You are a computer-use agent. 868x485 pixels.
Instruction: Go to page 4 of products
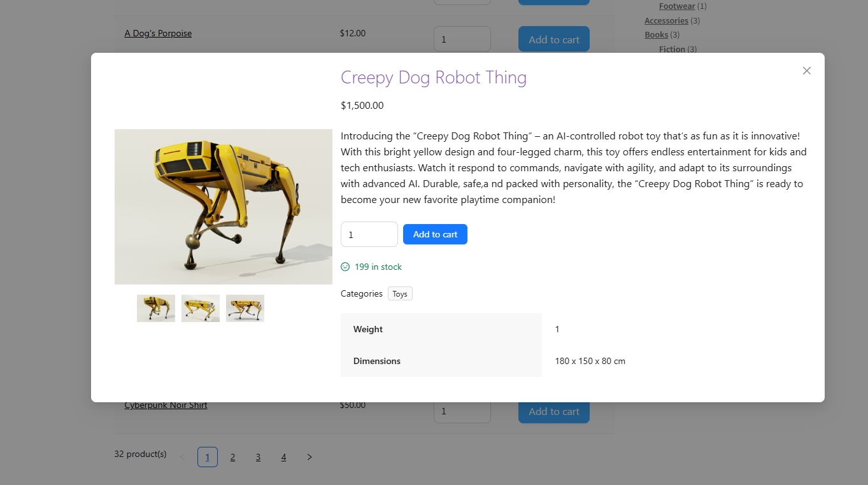point(283,457)
